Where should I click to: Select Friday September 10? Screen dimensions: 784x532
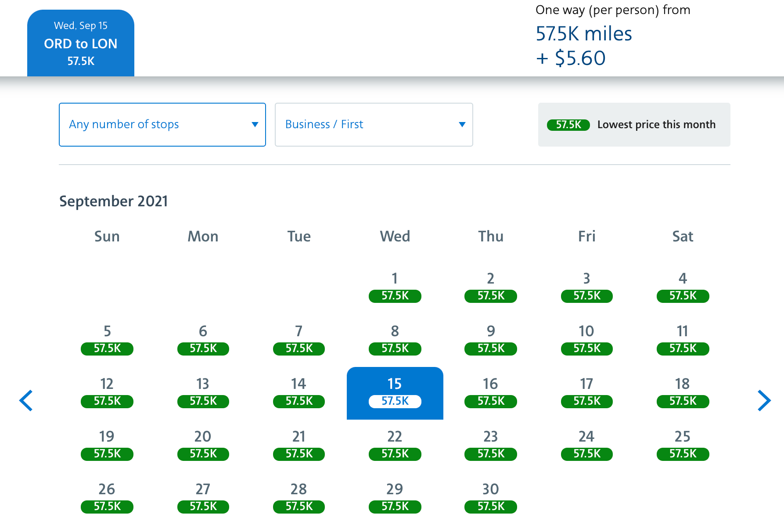[586, 340]
